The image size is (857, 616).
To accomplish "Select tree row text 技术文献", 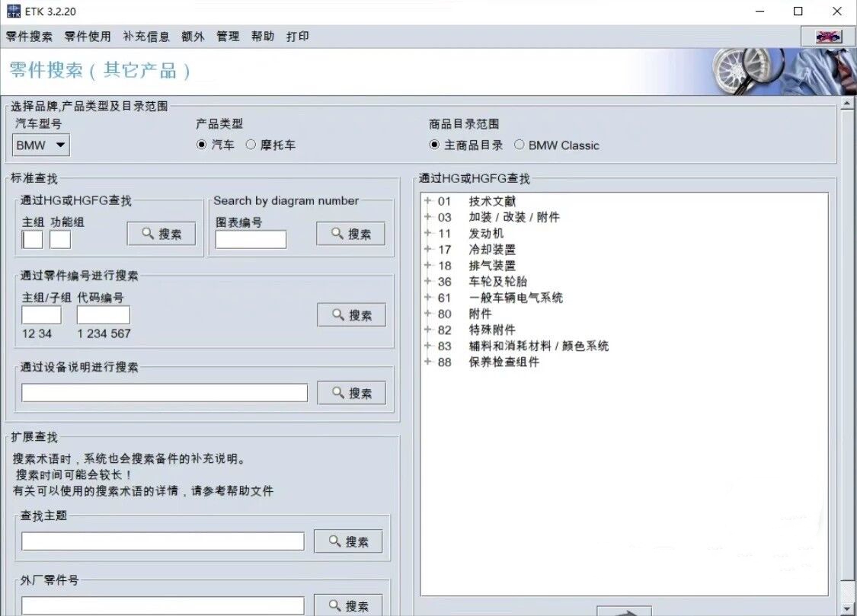I will click(492, 201).
